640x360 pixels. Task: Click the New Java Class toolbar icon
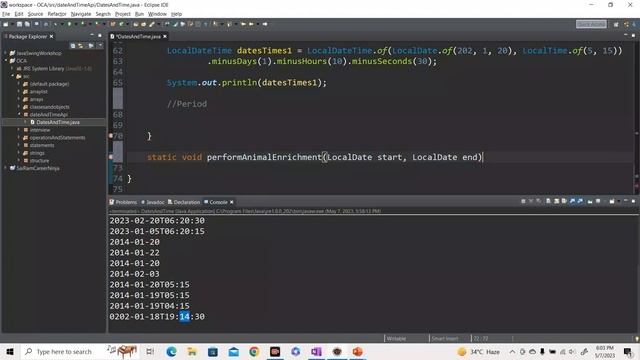122,24
